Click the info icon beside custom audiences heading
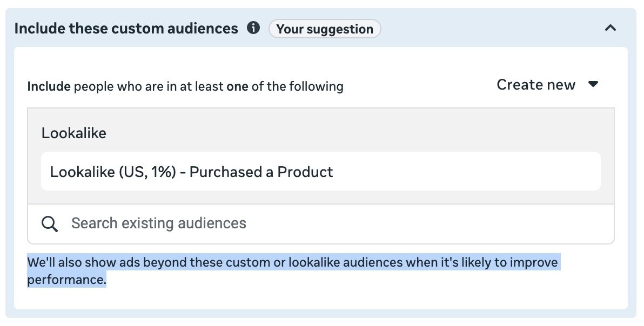The width and height of the screenshot is (644, 326). (253, 28)
